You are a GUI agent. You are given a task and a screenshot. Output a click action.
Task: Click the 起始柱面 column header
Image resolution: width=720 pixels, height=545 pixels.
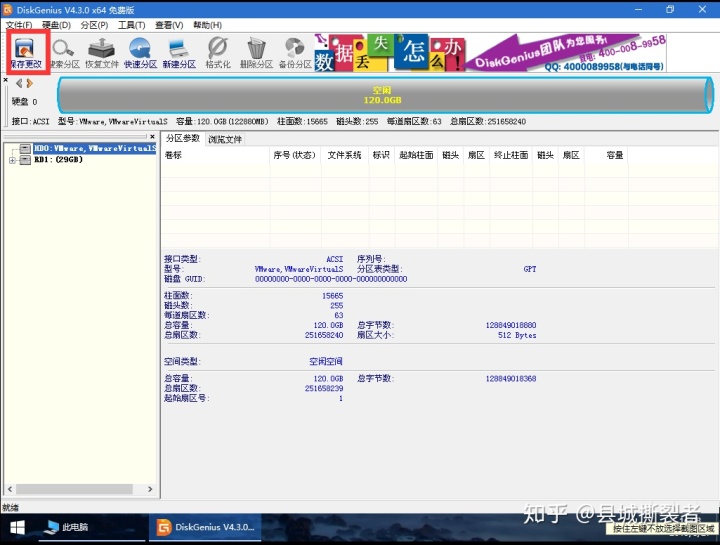416,155
